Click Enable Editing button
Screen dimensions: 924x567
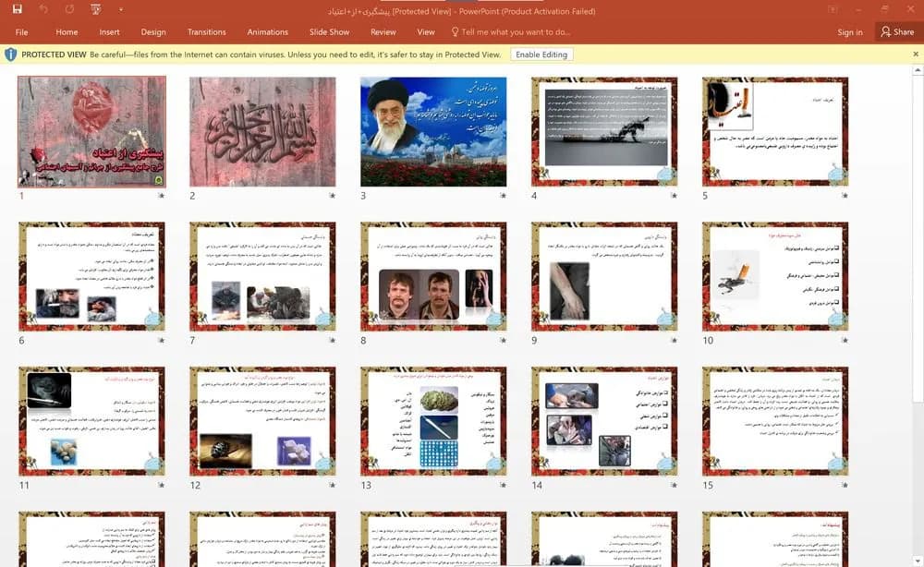pyautogui.click(x=541, y=54)
